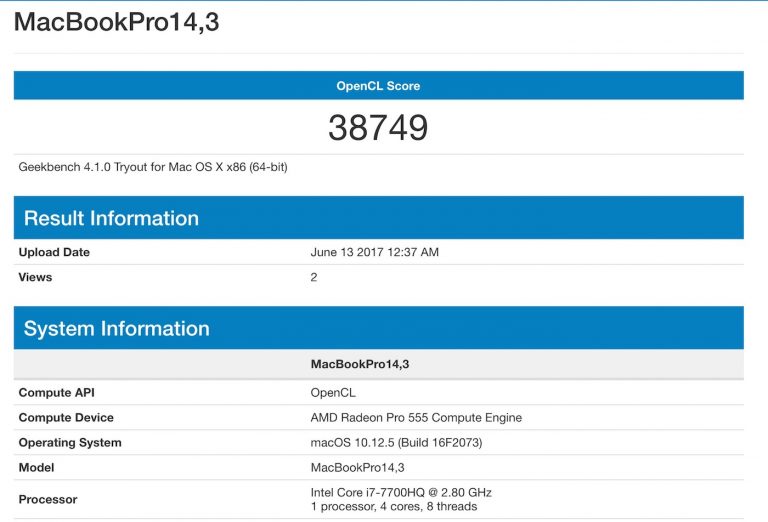The image size is (768, 522).
Task: Click the MacBookPro14,3 page title
Action: pyautogui.click(x=117, y=22)
